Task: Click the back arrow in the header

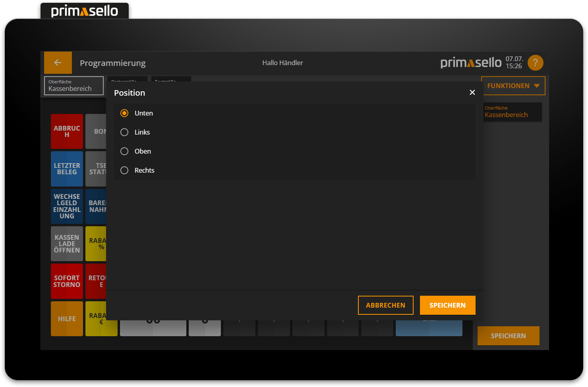Action: click(58, 63)
